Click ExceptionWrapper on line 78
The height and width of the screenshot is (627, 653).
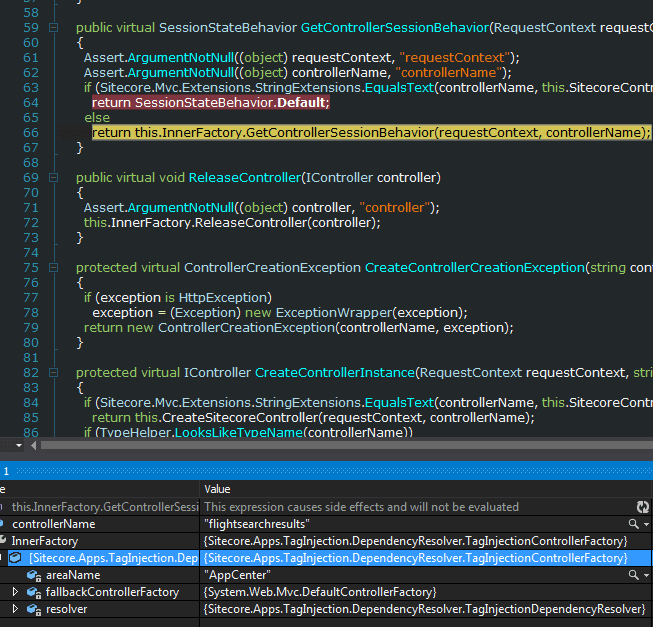tap(334, 313)
